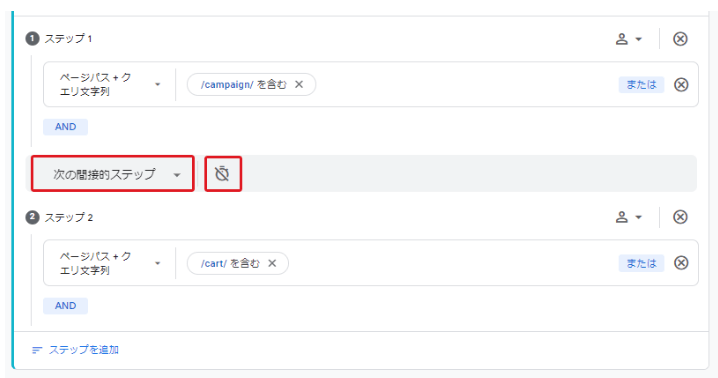
Task: Remove the '/cart/ を含む' filter chip
Action: click(x=272, y=263)
